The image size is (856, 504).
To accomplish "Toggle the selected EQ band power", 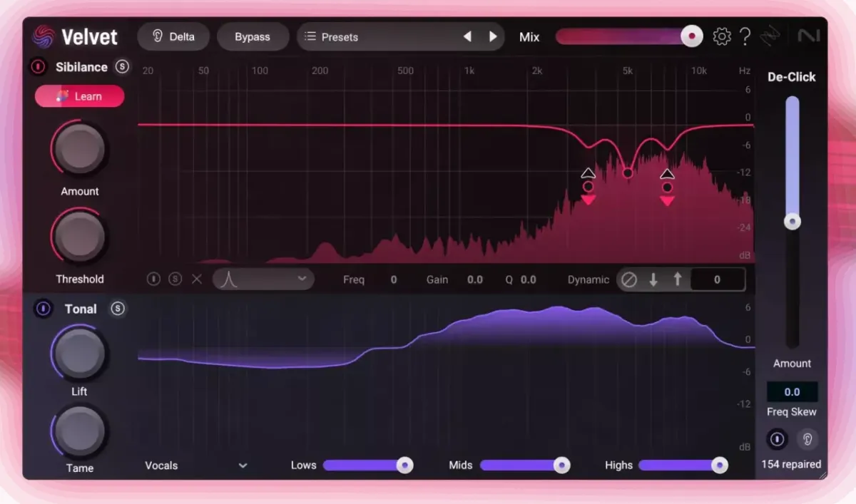I will pyautogui.click(x=153, y=279).
